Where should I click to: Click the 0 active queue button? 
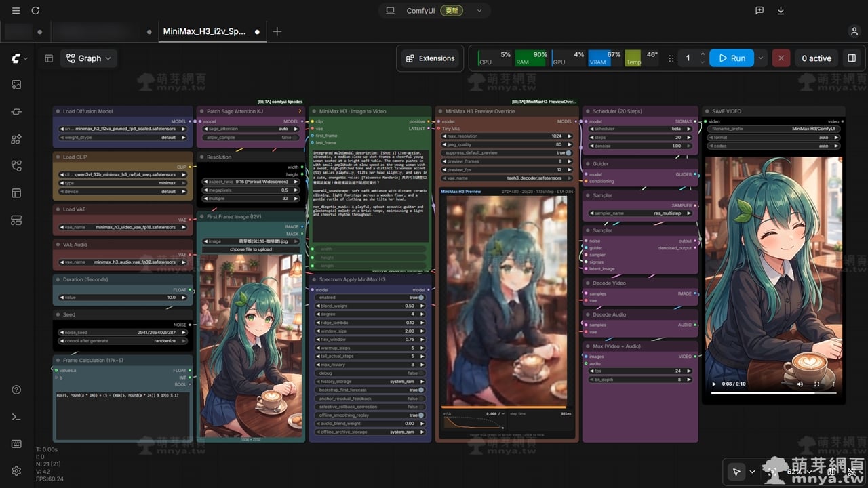click(816, 58)
